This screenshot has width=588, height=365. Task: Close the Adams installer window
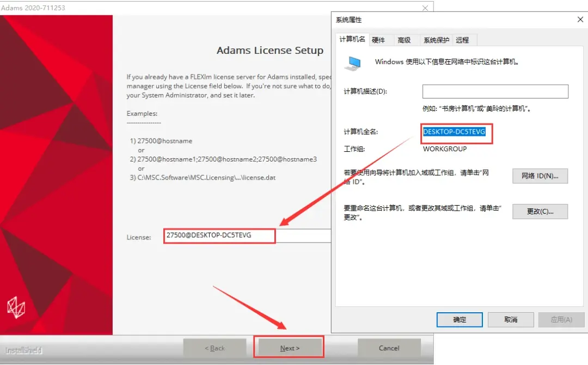pyautogui.click(x=425, y=8)
